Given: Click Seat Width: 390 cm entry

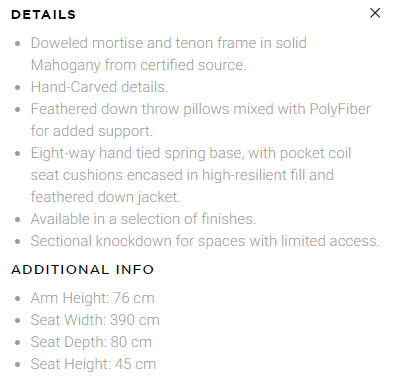Looking at the screenshot, I should (95, 320).
